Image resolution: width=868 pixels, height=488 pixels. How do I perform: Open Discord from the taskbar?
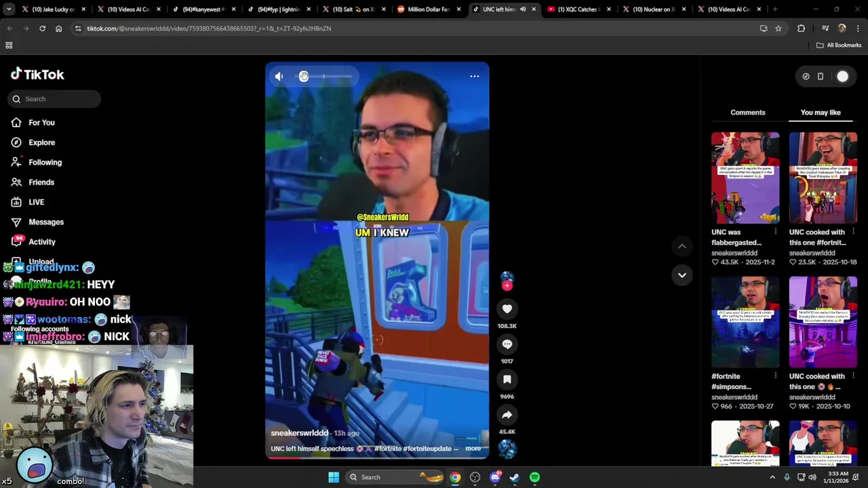495,477
